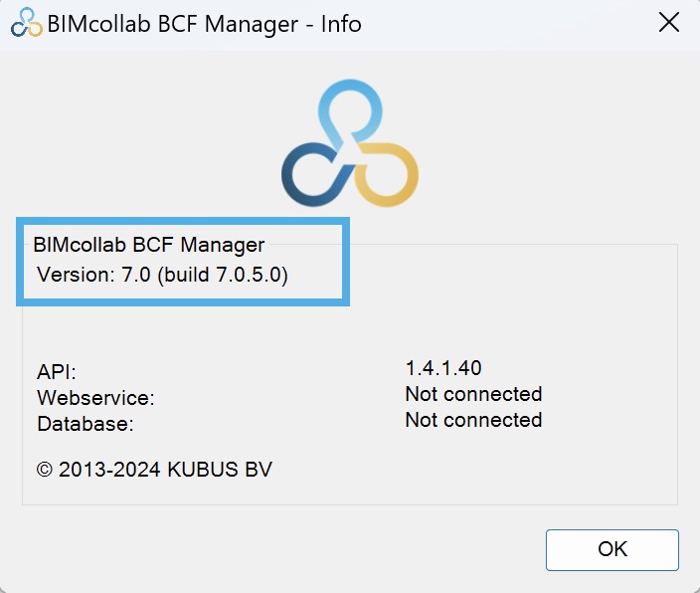
Task: Click Database Not connected status
Action: [473, 420]
